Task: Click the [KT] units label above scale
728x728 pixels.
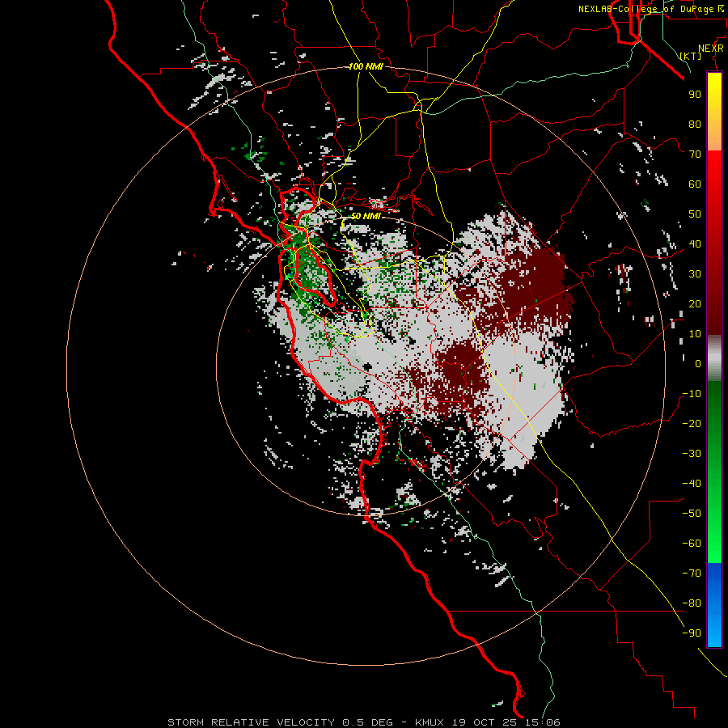Action: tap(691, 56)
